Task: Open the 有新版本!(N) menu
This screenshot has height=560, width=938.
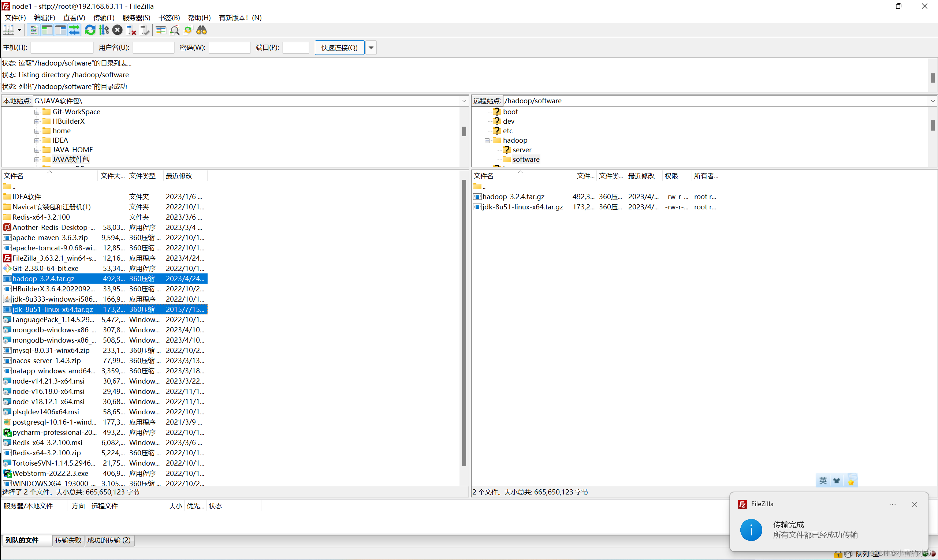Action: [x=240, y=18]
